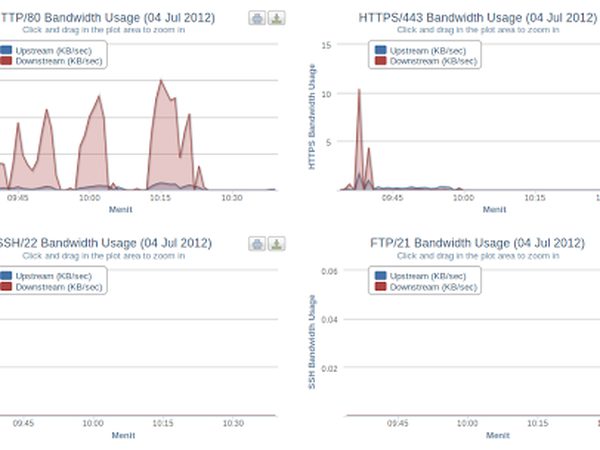Click the 10 KB/sec spike in HTTPS/443 chart
Image resolution: width=600 pixels, height=450 pixels.
tap(359, 90)
